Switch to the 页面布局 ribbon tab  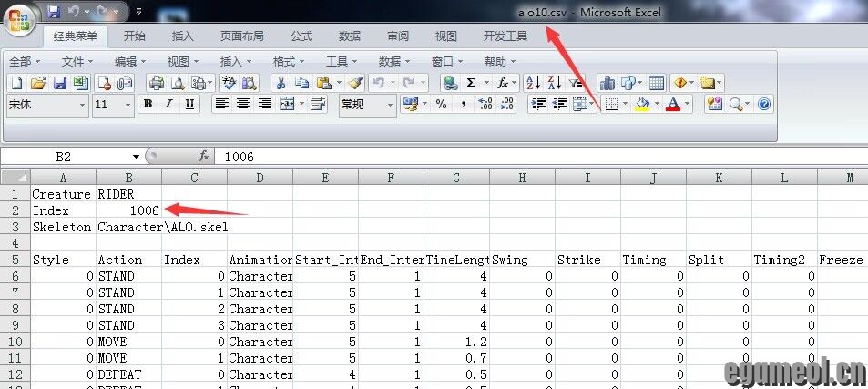[241, 36]
